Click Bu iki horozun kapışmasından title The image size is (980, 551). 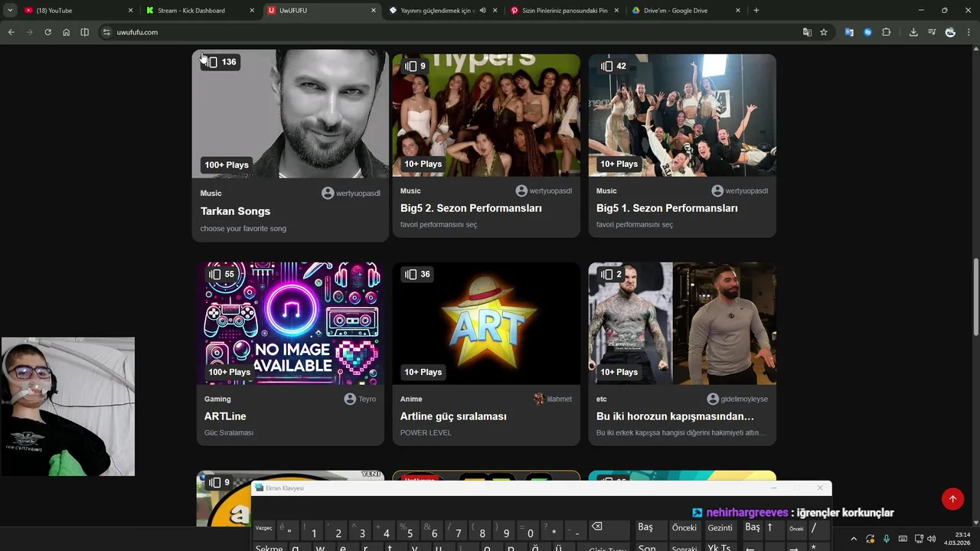click(x=675, y=416)
